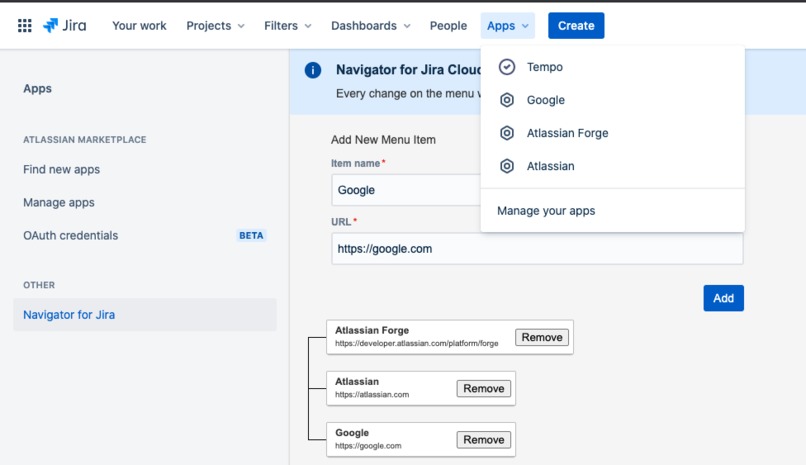The image size is (806, 465).
Task: Click the https://developer.atlassian.com/platform/forge URL text
Action: click(417, 343)
